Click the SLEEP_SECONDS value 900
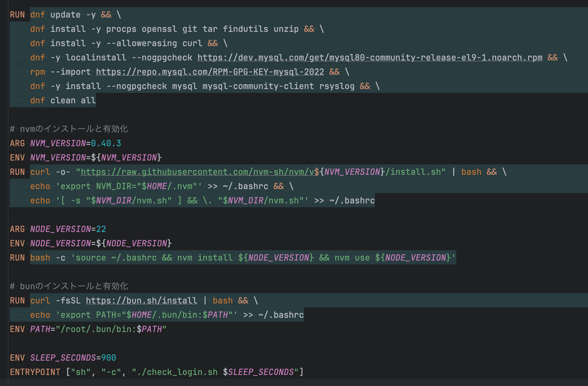Viewport: 588px width, 386px height. click(109, 358)
